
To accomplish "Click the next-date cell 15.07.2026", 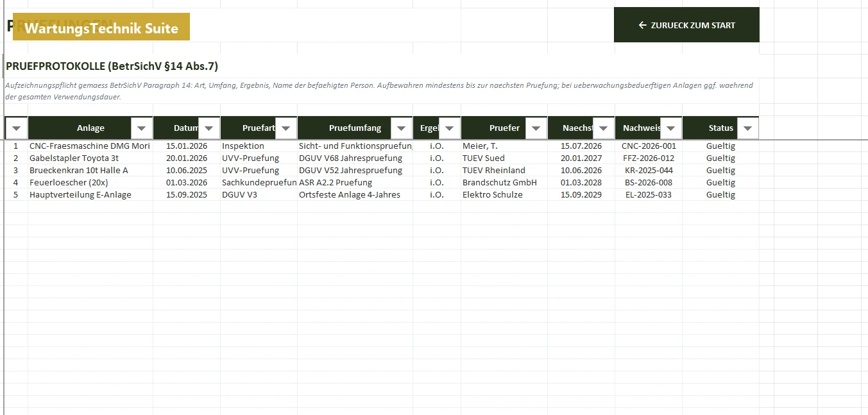I will click(581, 146).
